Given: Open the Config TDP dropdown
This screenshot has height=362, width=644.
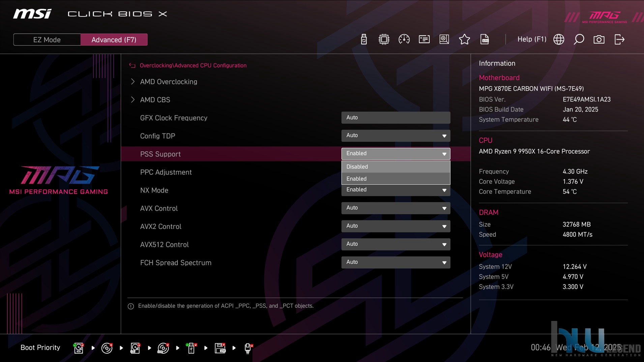Looking at the screenshot, I should point(396,135).
